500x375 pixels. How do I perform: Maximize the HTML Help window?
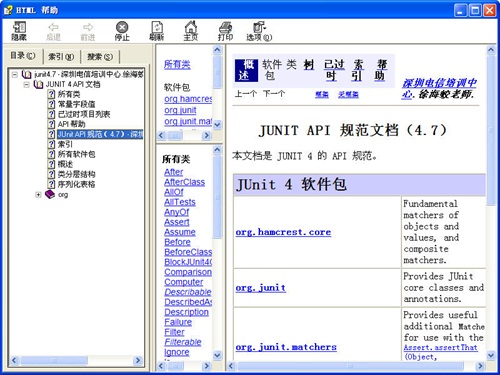[475, 11]
